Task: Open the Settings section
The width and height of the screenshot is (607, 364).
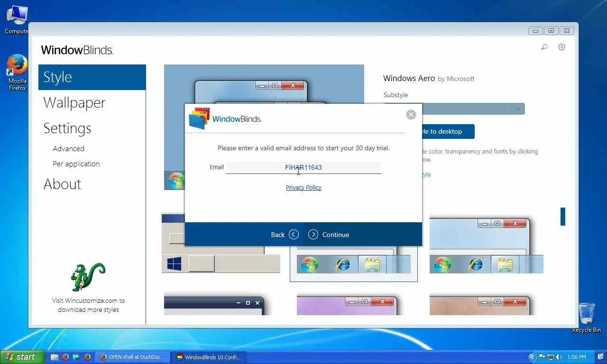Action: pos(67,128)
